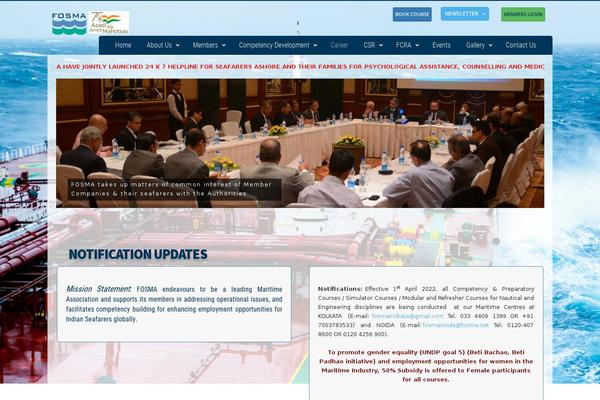Expand the Newsletter dropdown button
The height and width of the screenshot is (400, 600).
[465, 14]
